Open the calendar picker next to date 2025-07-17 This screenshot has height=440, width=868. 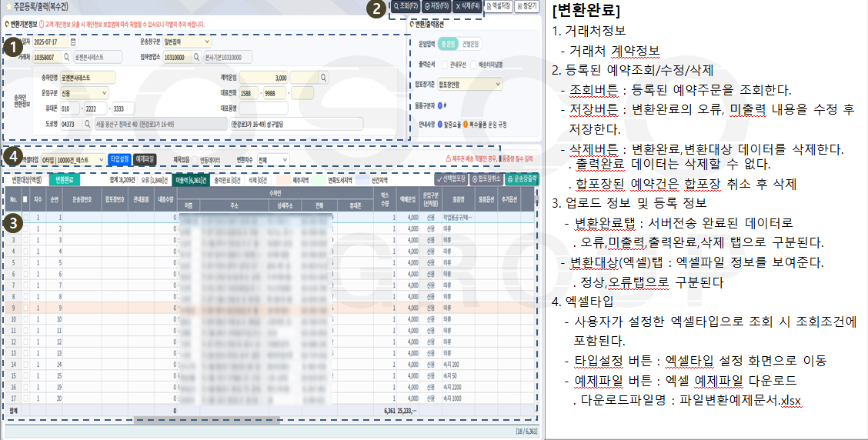[x=74, y=42]
